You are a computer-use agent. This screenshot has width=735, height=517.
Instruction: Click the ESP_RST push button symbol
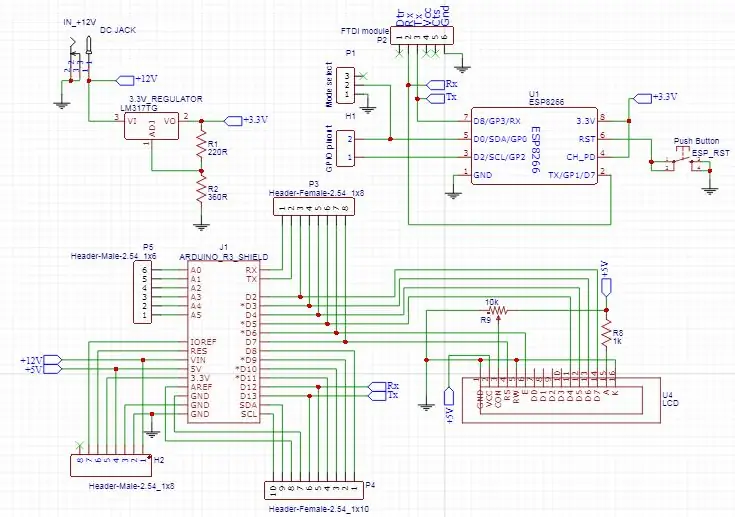coord(682,160)
